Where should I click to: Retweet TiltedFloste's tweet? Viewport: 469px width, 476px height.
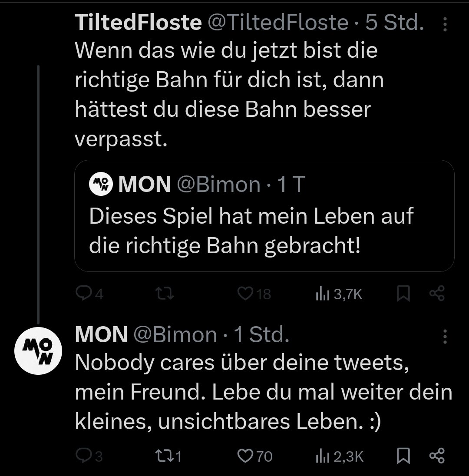[165, 294]
